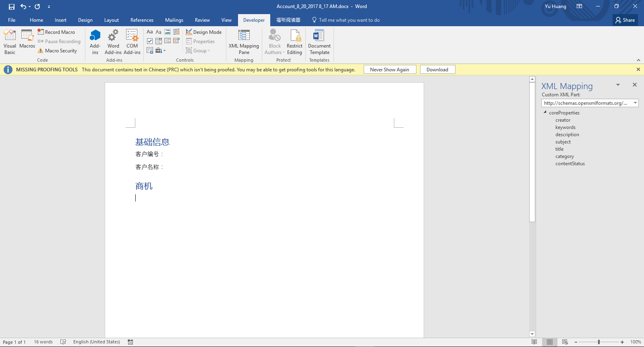The width and height of the screenshot is (644, 347).
Task: Click the document scroll up arrow
Action: [532, 79]
